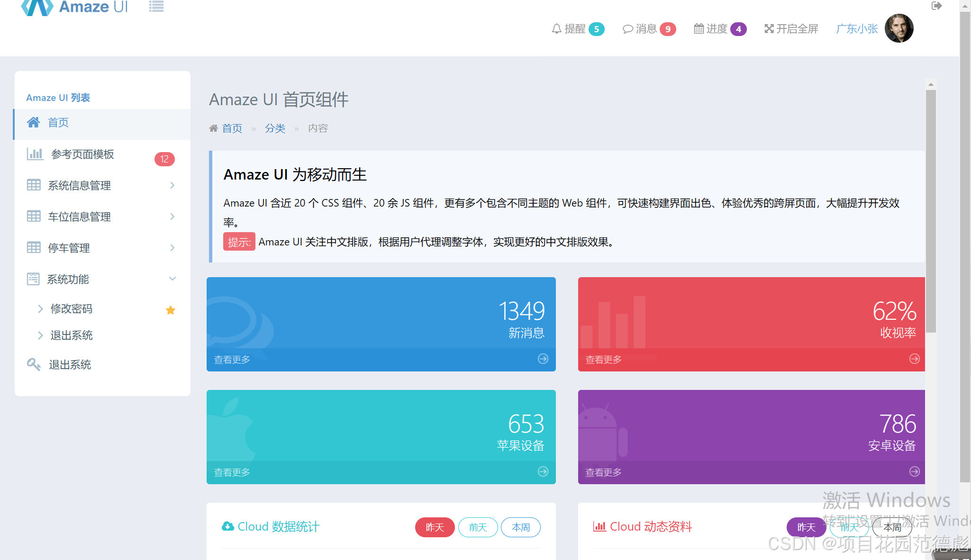Select 本周 in Cloud 数据统计

pos(521,527)
